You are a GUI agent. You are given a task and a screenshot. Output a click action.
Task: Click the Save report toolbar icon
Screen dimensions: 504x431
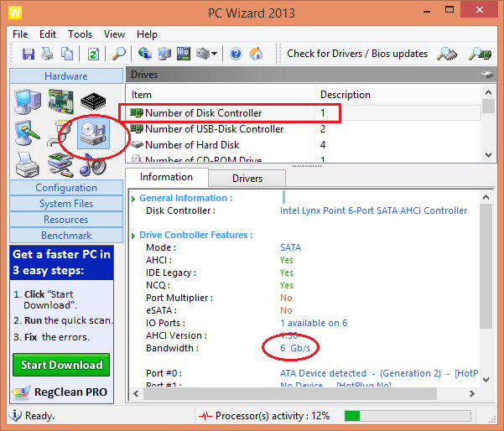point(29,54)
